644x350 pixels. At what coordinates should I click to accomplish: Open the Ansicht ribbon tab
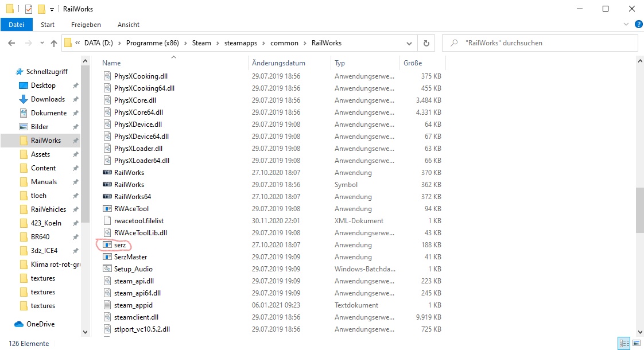coord(128,25)
